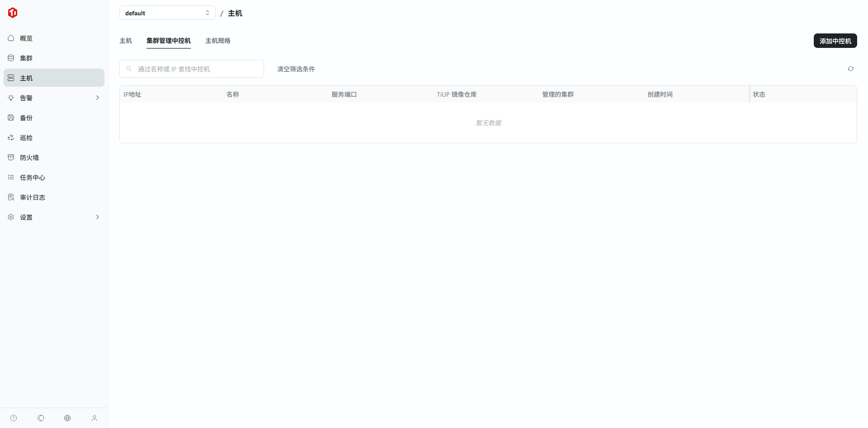Toggle dark mode moon icon
Viewport: 868px width, 428px height.
41,418
